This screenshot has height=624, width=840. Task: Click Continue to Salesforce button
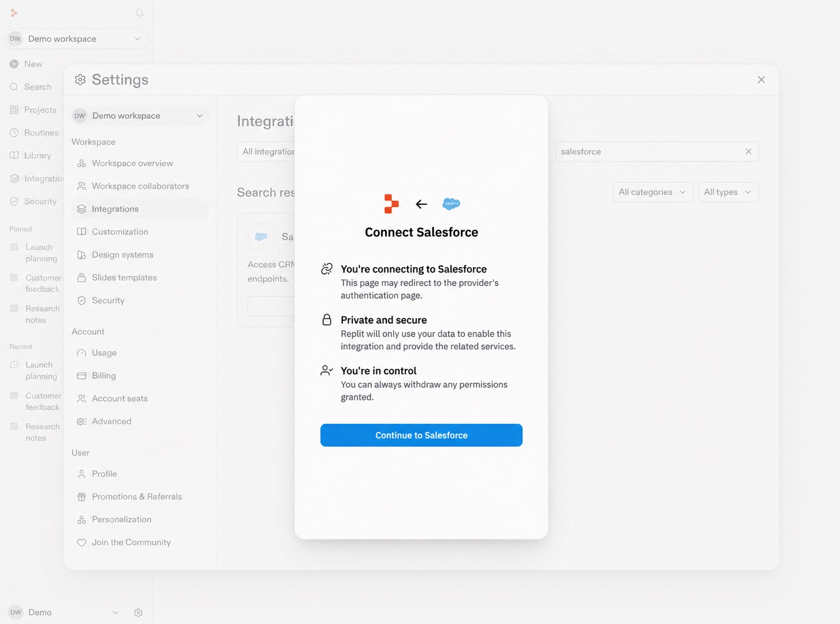(421, 435)
